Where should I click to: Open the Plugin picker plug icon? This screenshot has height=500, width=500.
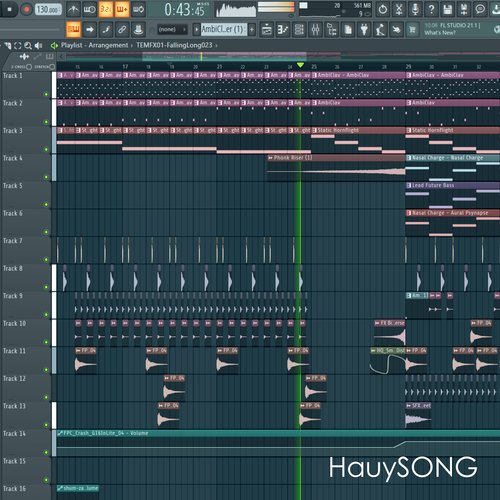point(364,30)
